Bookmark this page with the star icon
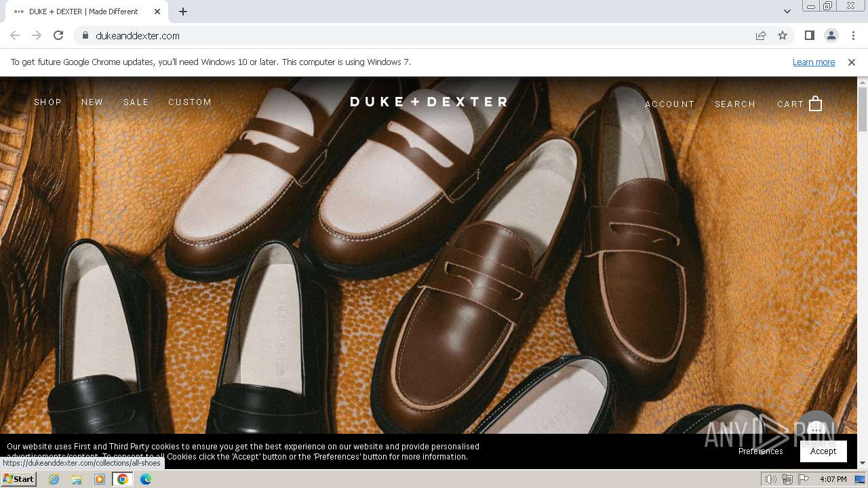 point(783,35)
